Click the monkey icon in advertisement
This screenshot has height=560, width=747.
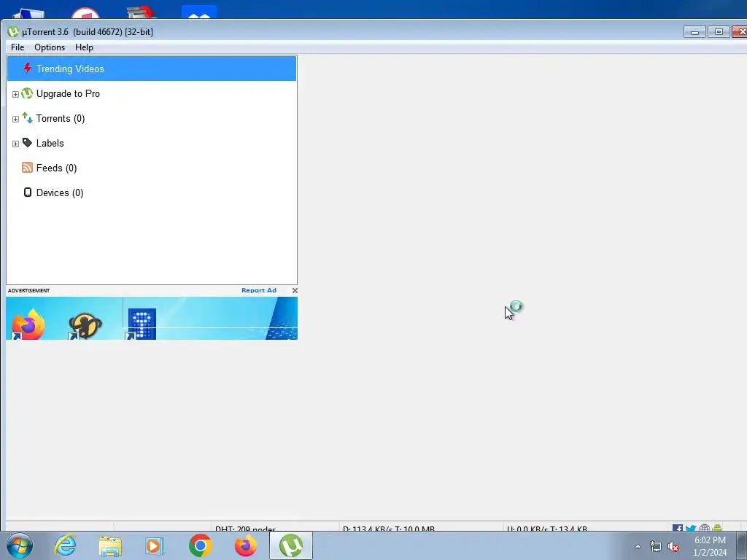pos(85,325)
